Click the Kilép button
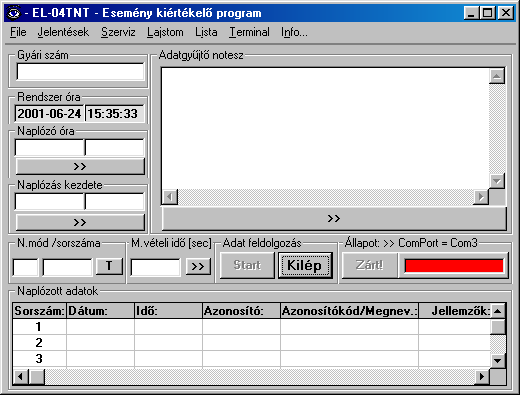 pos(305,265)
